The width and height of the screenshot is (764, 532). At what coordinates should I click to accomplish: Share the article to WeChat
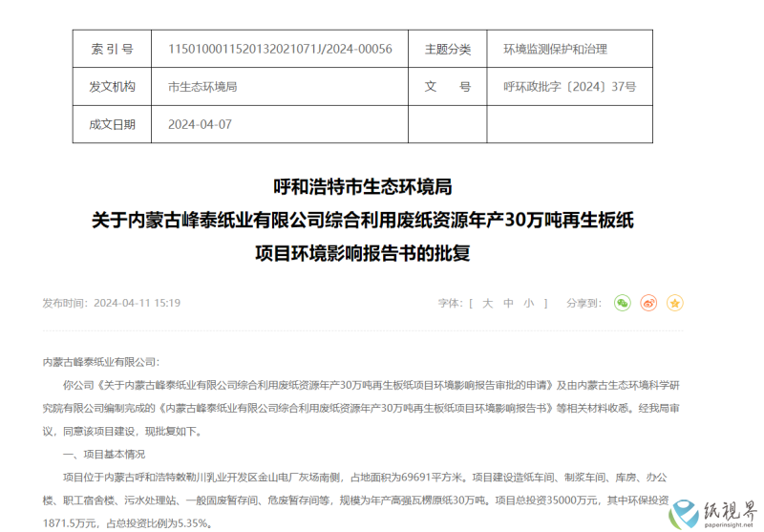tap(623, 303)
